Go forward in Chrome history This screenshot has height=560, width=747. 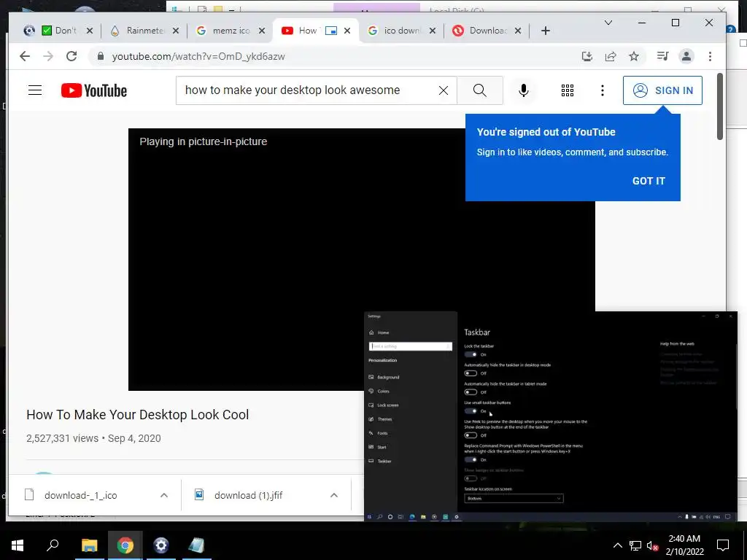[48, 56]
